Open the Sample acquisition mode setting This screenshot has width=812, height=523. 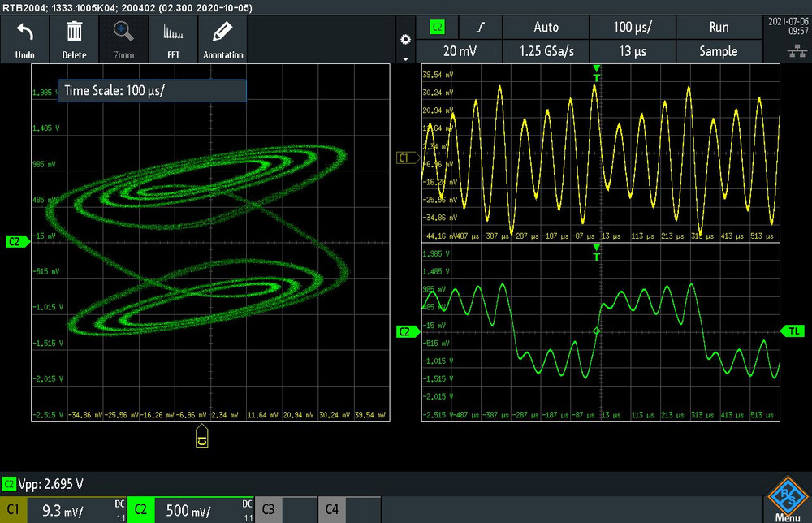pos(719,51)
